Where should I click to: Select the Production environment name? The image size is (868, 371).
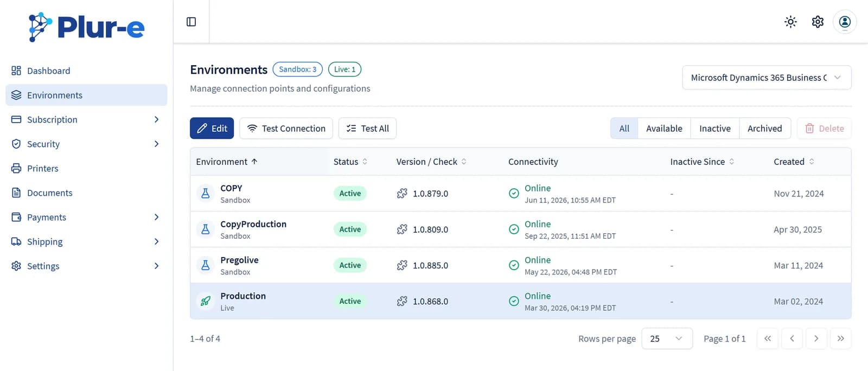pyautogui.click(x=243, y=296)
